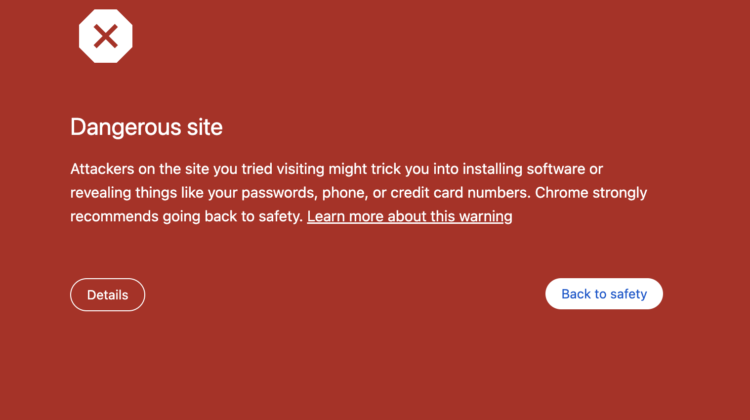
Task: Click the white octagon warning X icon
Action: tap(105, 37)
